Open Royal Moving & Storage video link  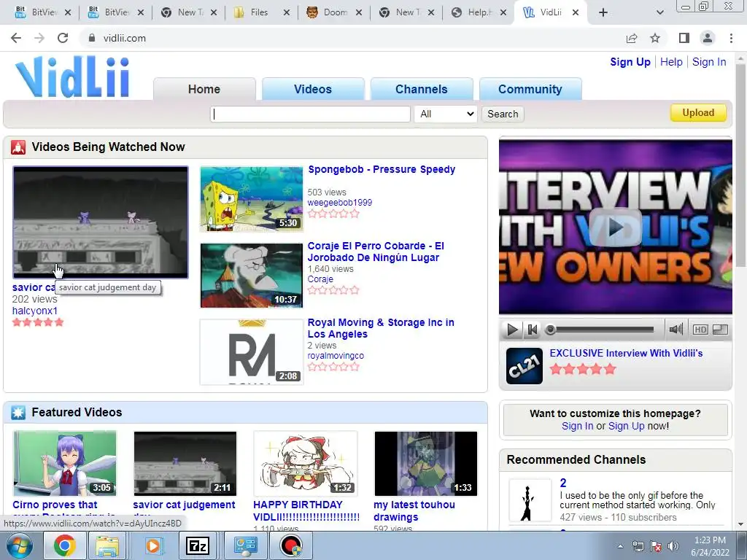point(381,328)
